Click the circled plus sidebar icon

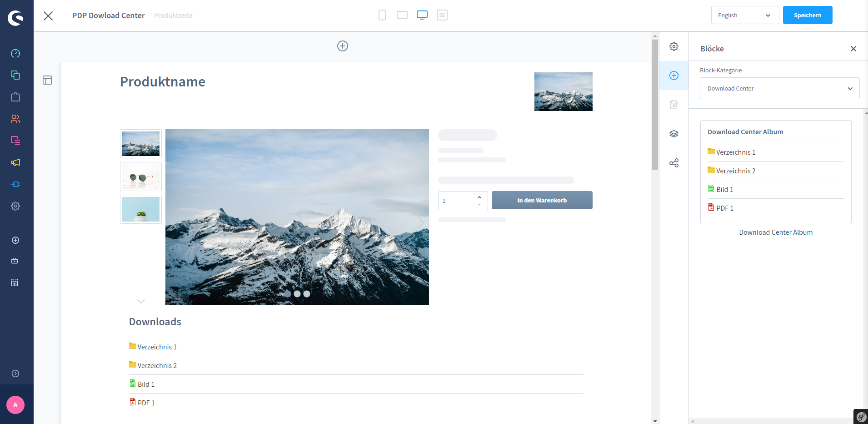(x=15, y=240)
